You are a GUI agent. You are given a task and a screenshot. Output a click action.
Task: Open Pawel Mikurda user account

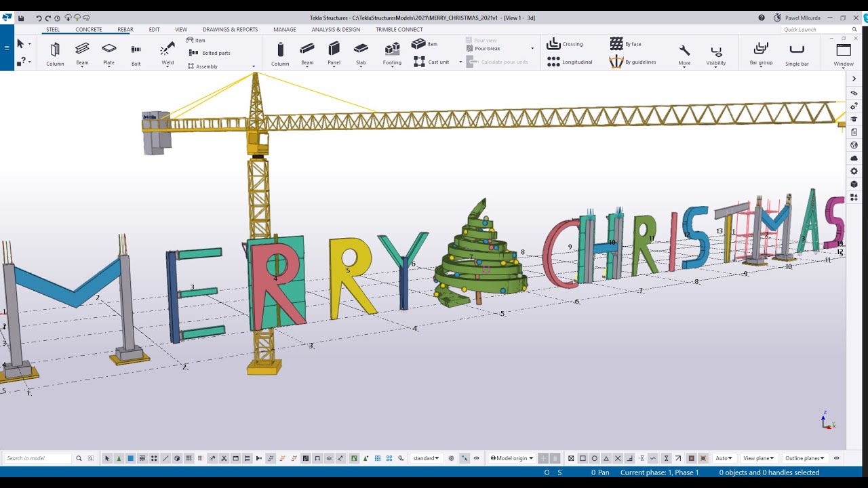click(x=796, y=18)
